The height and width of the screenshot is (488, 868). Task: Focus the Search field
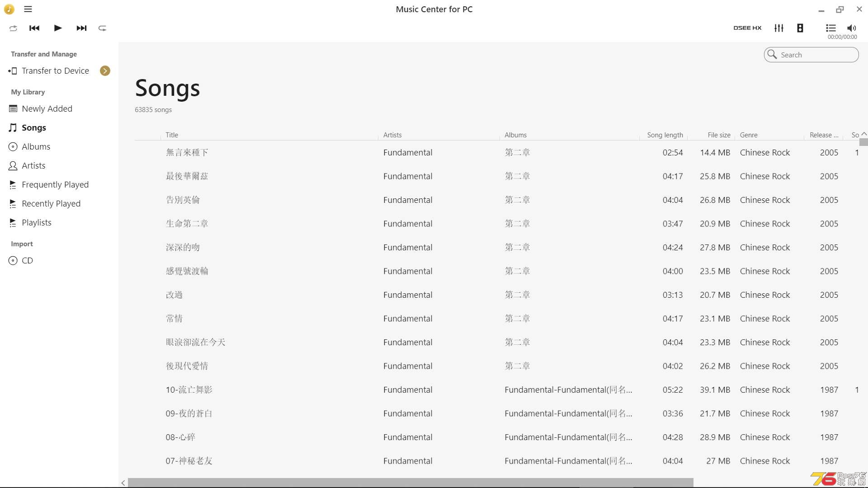(x=811, y=55)
